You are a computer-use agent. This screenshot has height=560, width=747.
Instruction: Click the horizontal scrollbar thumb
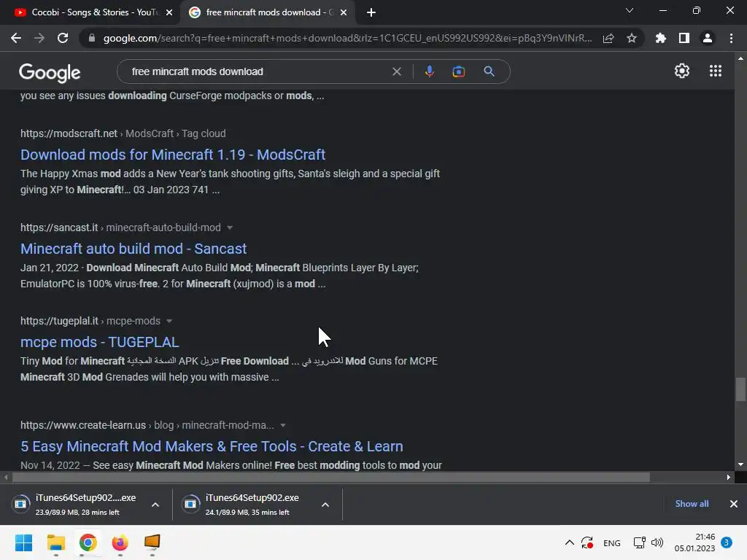click(331, 477)
